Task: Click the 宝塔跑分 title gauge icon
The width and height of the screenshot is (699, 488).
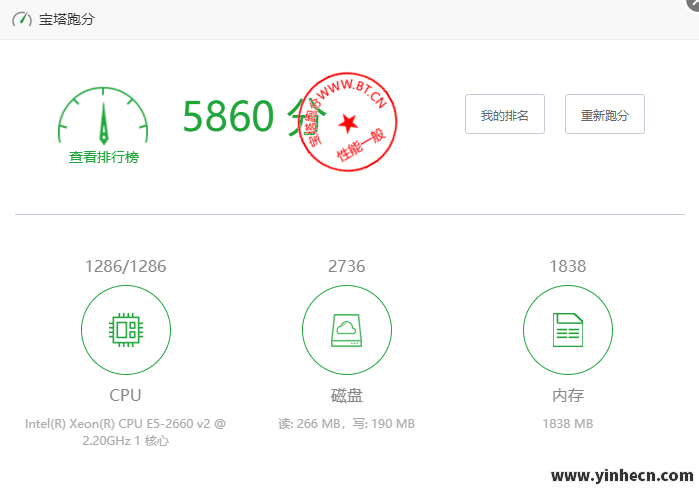Action: coord(22,20)
